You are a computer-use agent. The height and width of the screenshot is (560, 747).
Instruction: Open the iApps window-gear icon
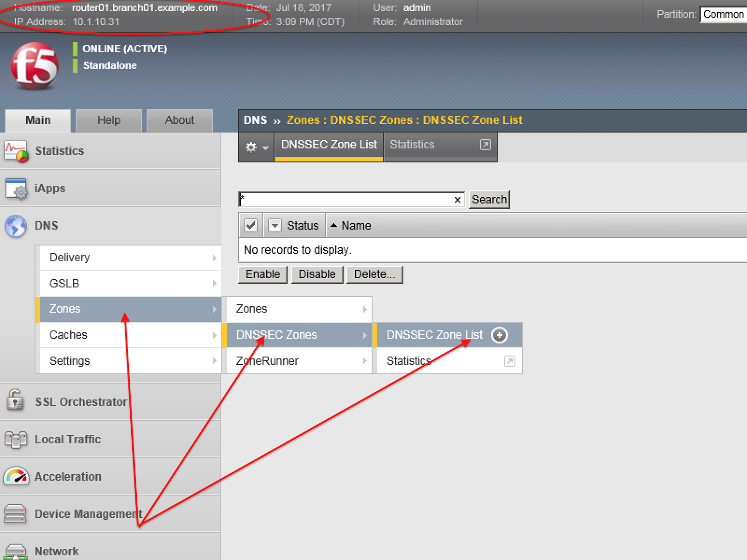point(16,189)
